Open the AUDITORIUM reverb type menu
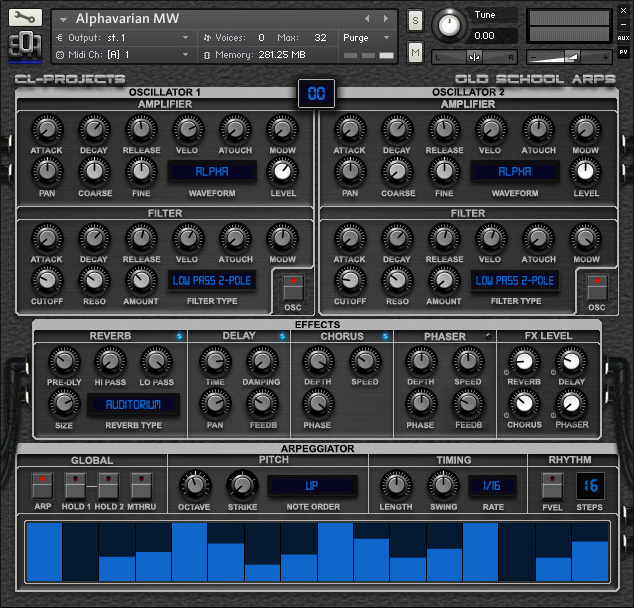Image resolution: width=634 pixels, height=608 pixels. [x=133, y=405]
